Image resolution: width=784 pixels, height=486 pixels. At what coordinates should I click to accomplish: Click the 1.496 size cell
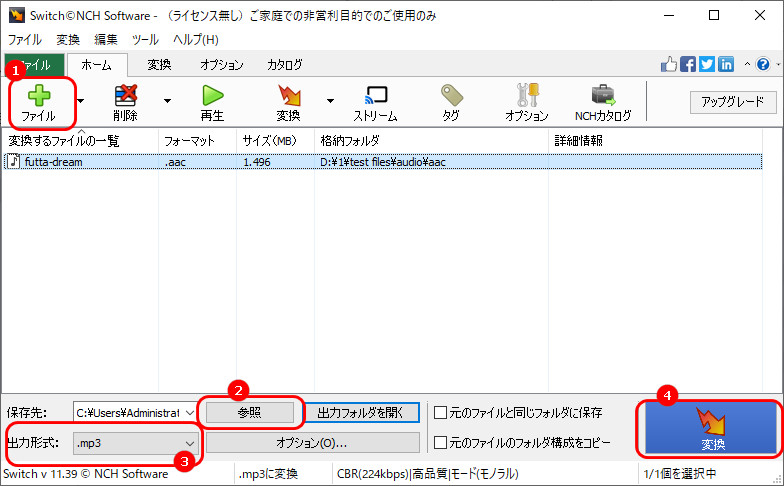pyautogui.click(x=256, y=162)
